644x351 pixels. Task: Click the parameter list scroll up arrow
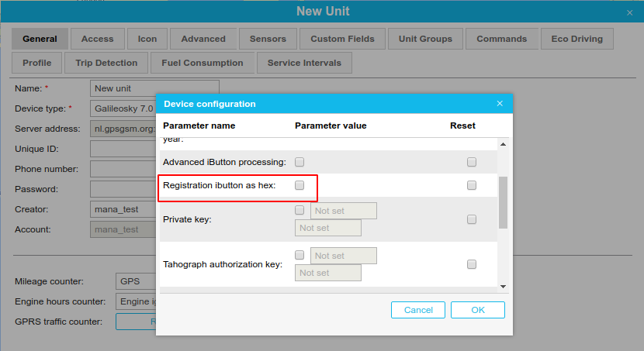(x=503, y=144)
